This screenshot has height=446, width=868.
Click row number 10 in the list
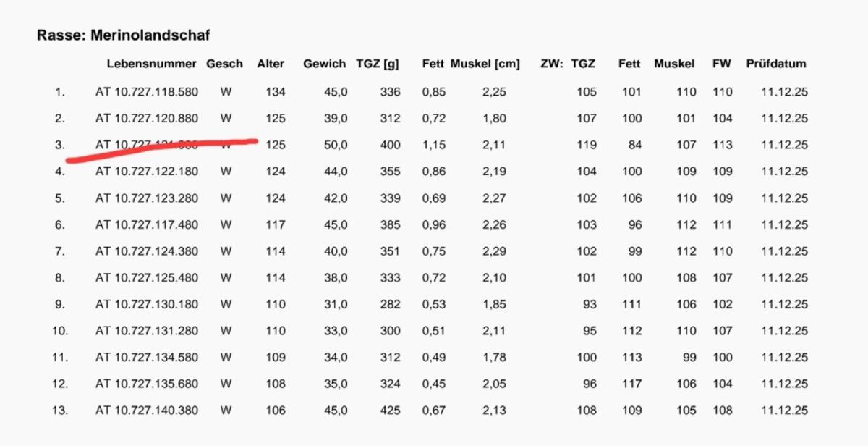pyautogui.click(x=60, y=331)
